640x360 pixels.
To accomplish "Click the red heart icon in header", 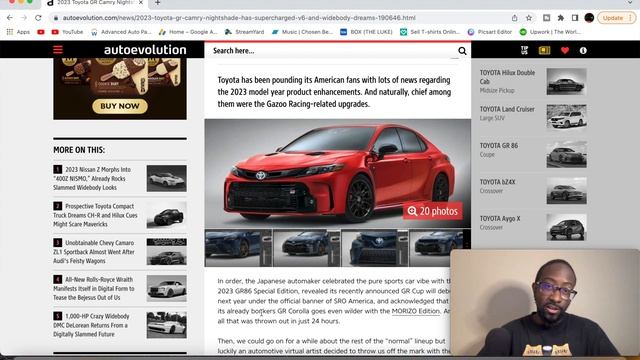I will (565, 50).
